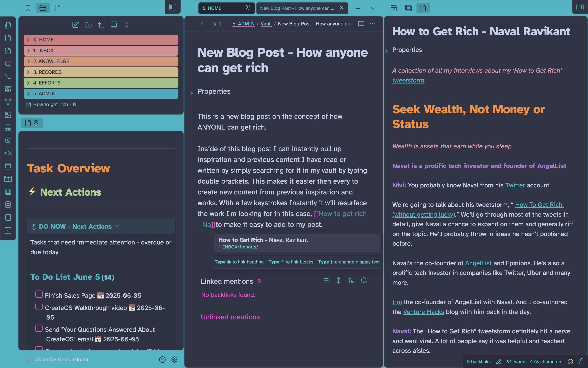
Task: Navigate forward with the right arrow
Action: click(x=214, y=24)
